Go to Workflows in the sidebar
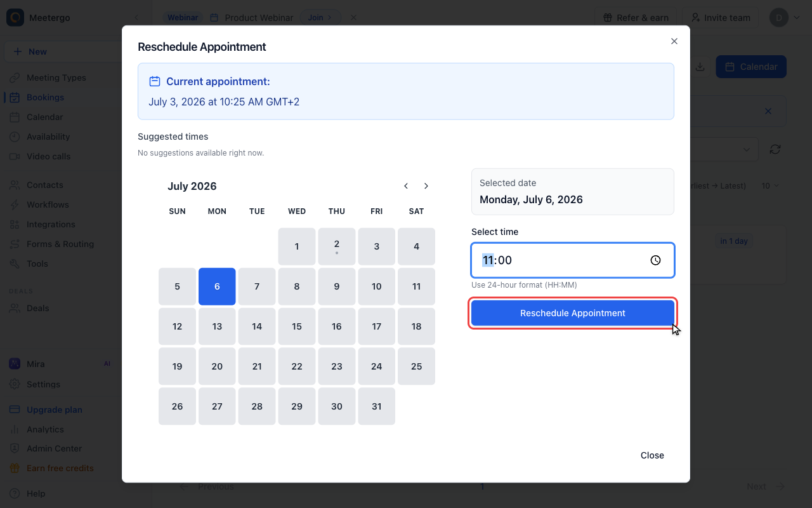The width and height of the screenshot is (812, 508). (48, 204)
